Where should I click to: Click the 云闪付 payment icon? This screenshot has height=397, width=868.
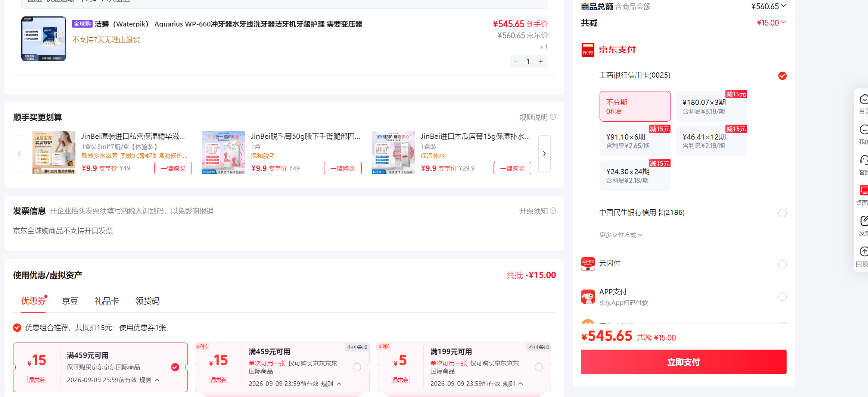click(588, 264)
